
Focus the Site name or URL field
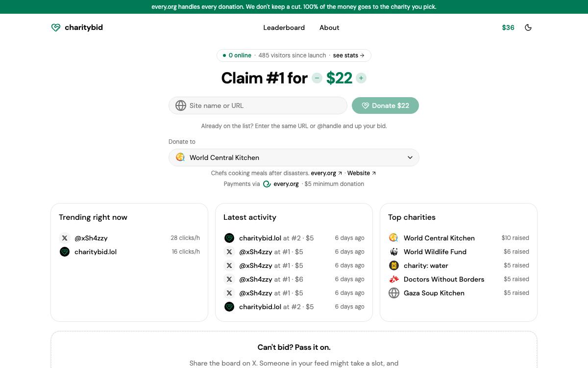258,105
